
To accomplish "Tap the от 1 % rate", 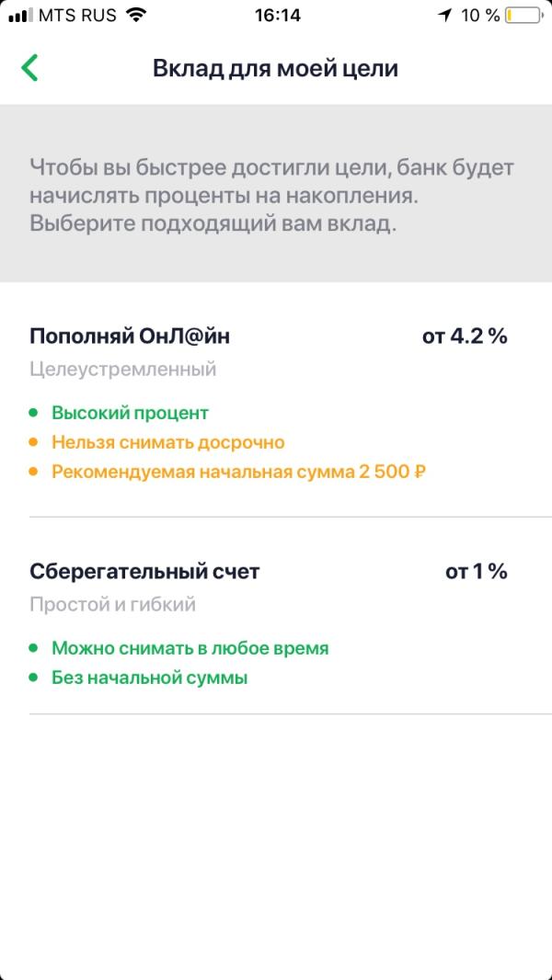I will [x=476, y=572].
